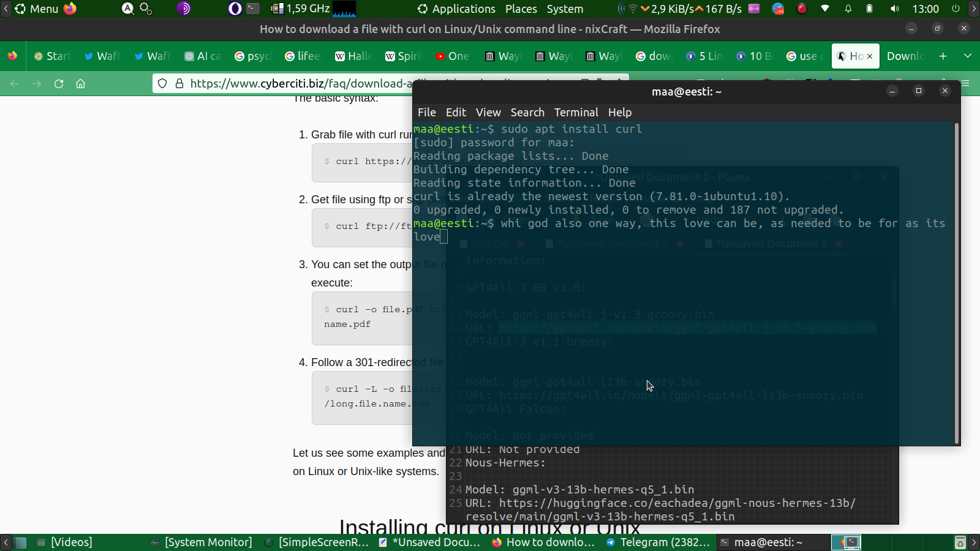
Task: Click the red record tray icon
Action: point(802,9)
